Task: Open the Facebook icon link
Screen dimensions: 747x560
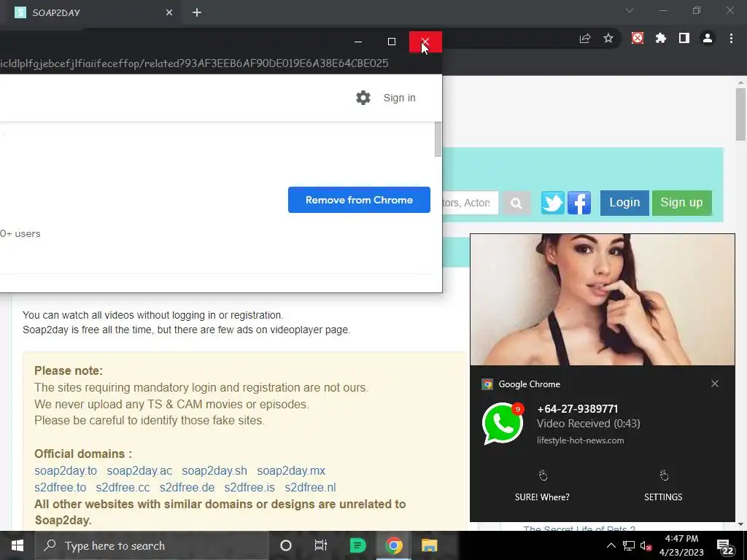Action: click(579, 203)
